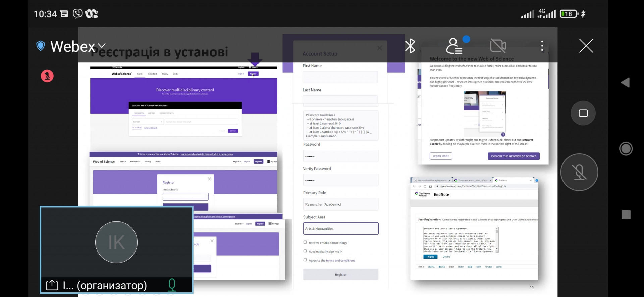Open the participants list icon
644x297 pixels.
point(454,46)
